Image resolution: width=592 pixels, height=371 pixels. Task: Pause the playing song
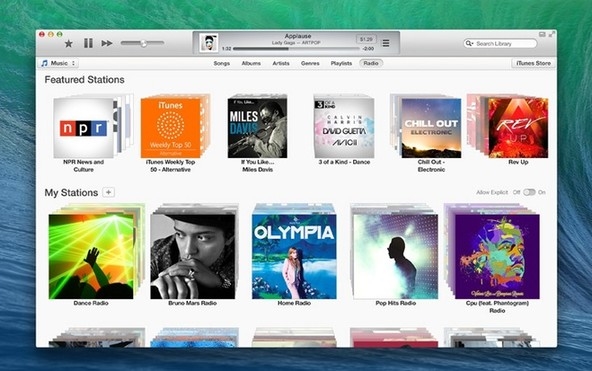point(88,43)
